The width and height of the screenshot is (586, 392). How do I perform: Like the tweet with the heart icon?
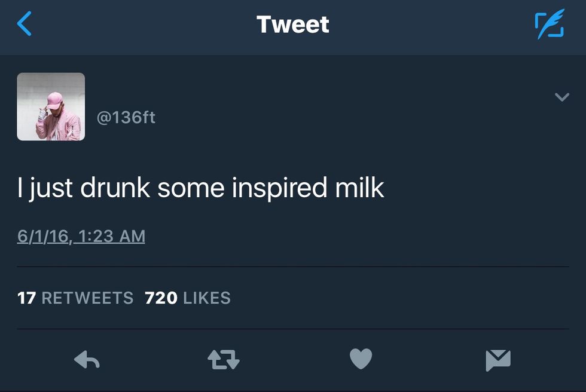[361, 359]
